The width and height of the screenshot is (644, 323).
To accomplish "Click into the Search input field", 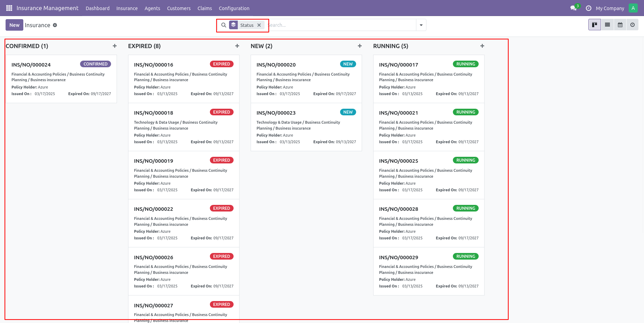I will [x=341, y=25].
